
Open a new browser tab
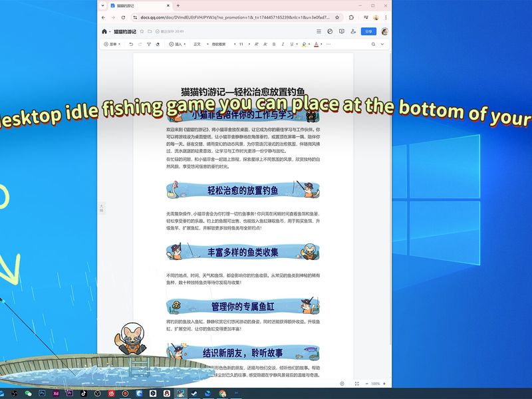coord(178,5)
